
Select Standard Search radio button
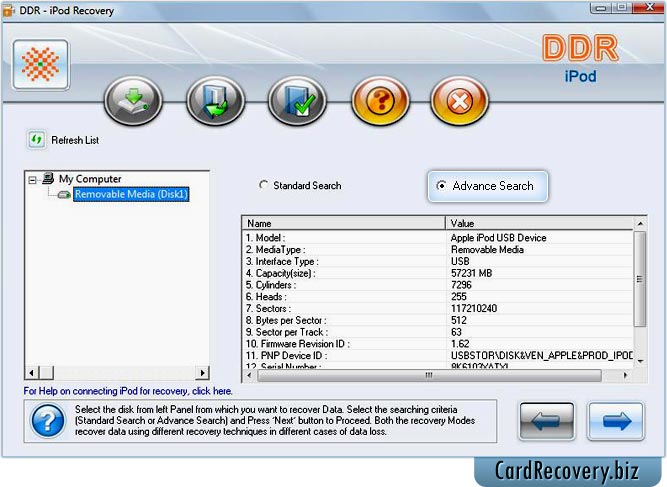pyautogui.click(x=264, y=185)
